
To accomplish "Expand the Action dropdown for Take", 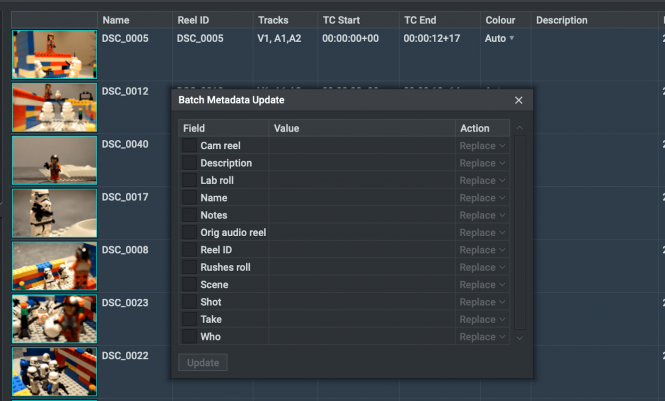I will (x=482, y=320).
